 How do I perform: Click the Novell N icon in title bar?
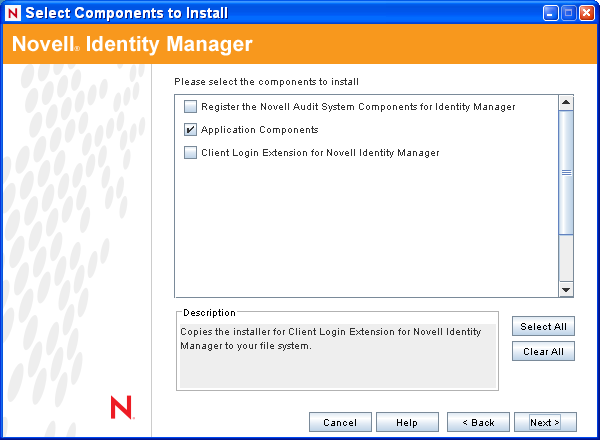click(13, 14)
